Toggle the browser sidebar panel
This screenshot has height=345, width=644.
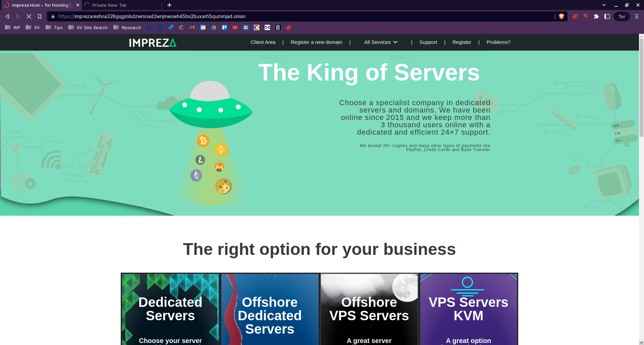[607, 16]
